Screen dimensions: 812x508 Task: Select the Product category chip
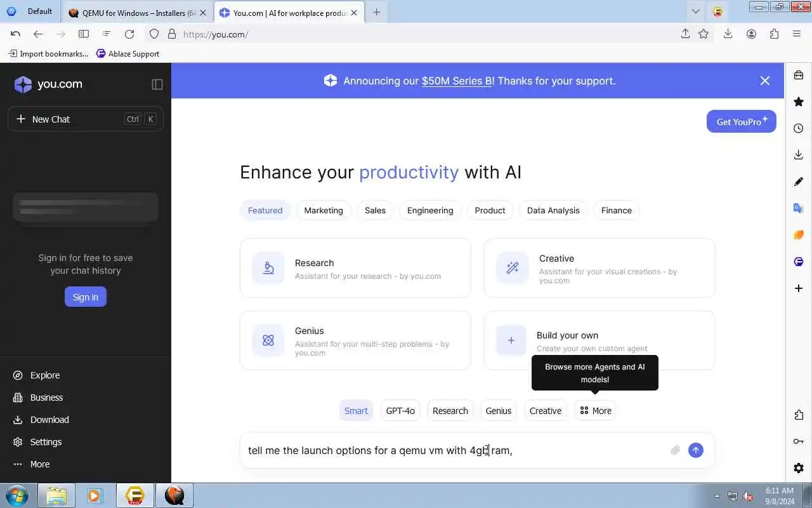coord(490,210)
